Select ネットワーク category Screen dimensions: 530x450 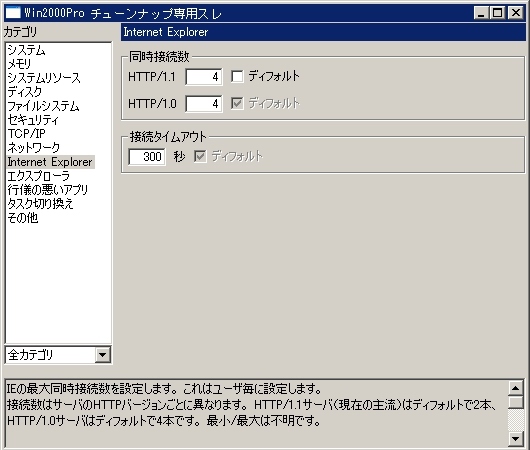coord(34,148)
